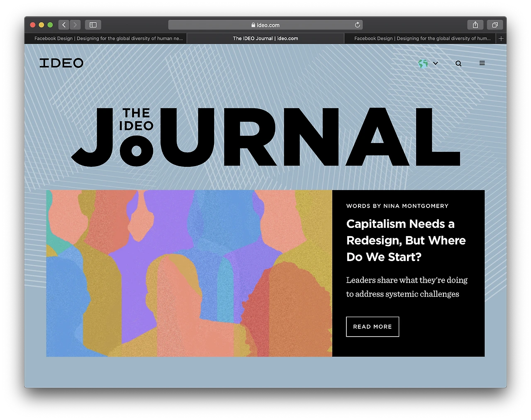
Task: Open the site search magnifier icon
Action: point(458,63)
